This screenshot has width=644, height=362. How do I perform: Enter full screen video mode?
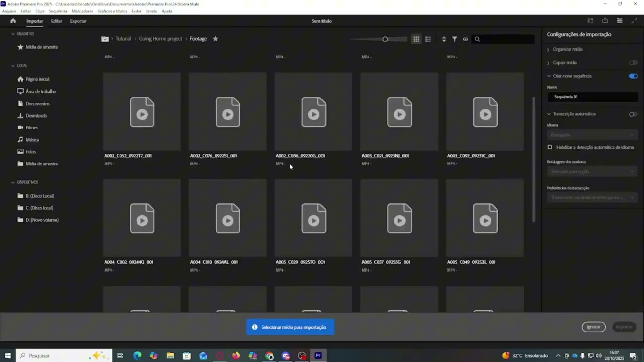click(x=634, y=21)
